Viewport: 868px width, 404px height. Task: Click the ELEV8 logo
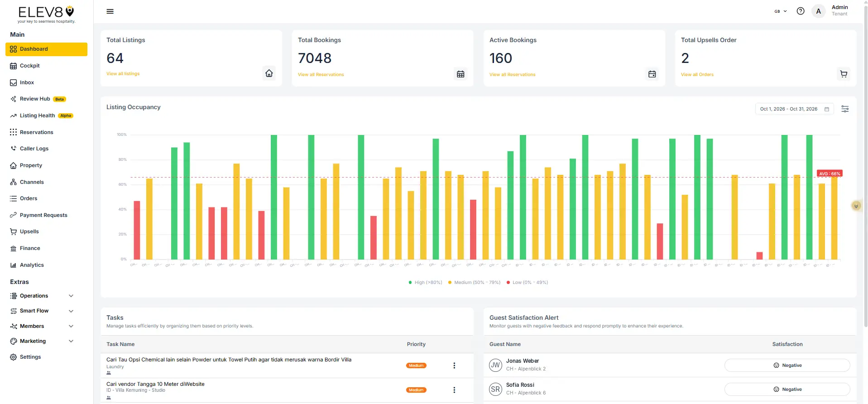(46, 14)
